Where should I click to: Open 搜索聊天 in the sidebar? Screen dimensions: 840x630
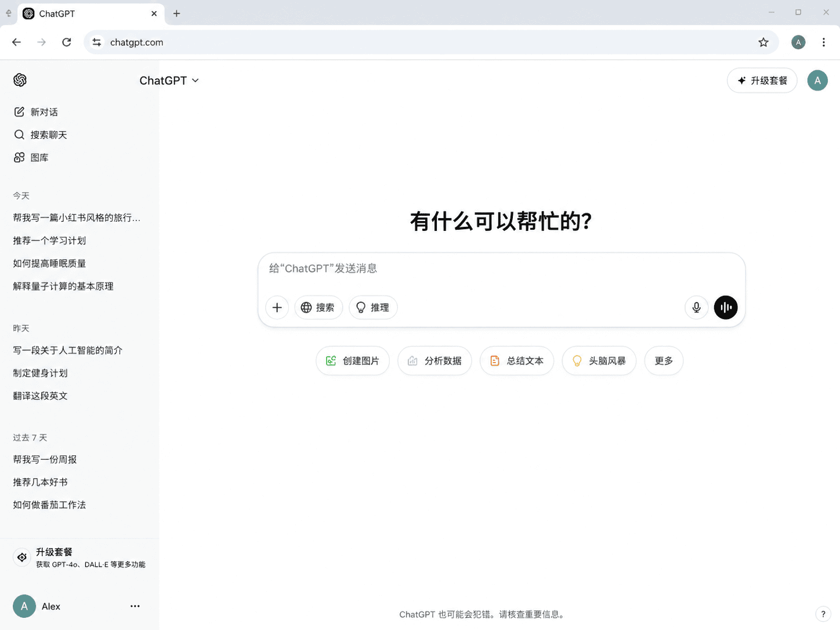(x=41, y=135)
